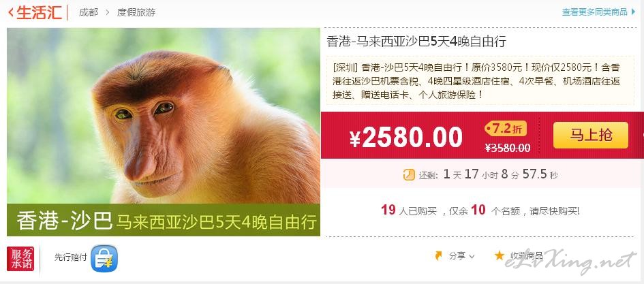
Task: Click the breadcrumb chevron after 成都
Action: click(x=108, y=12)
